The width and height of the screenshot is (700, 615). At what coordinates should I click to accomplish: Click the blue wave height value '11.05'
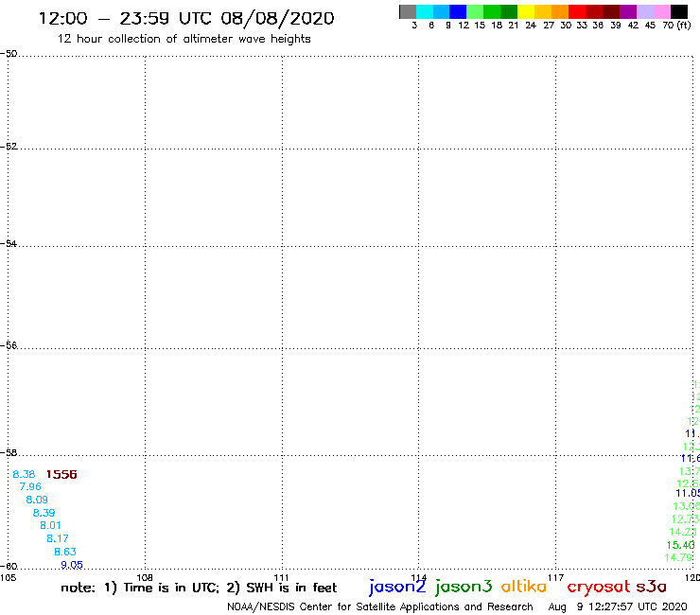[688, 493]
